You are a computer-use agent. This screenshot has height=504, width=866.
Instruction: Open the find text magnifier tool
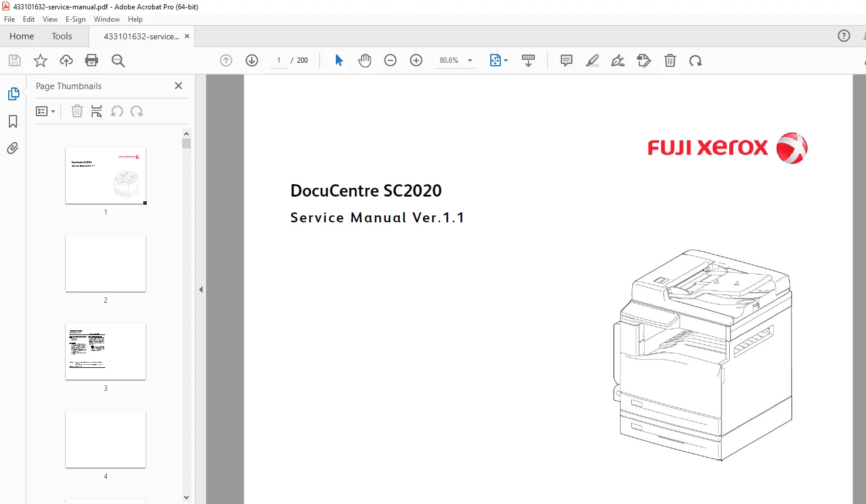coord(118,60)
